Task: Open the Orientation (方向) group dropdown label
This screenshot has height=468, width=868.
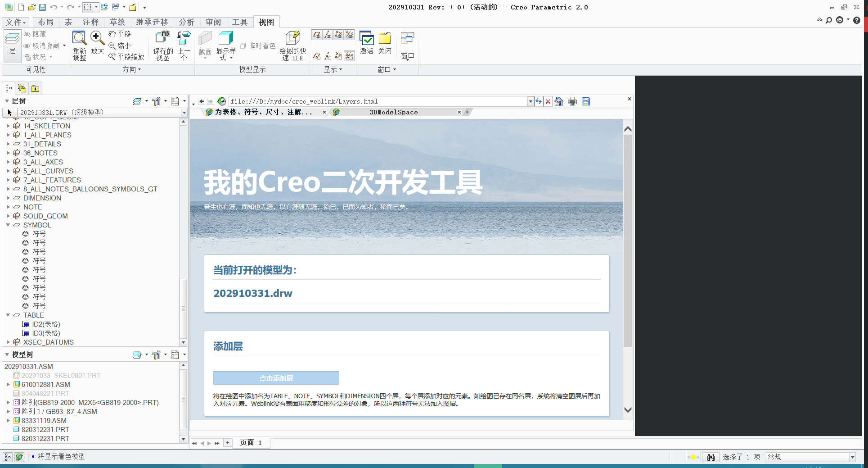Action: (x=132, y=69)
